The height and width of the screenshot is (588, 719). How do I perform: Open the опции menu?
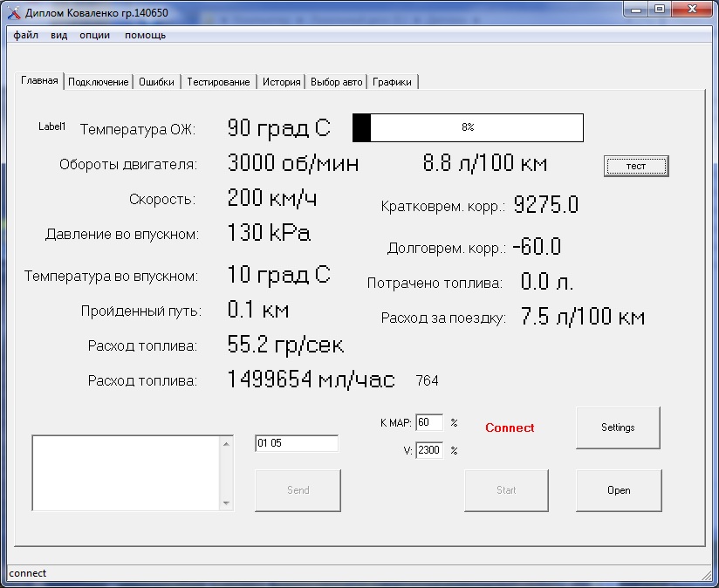[94, 35]
